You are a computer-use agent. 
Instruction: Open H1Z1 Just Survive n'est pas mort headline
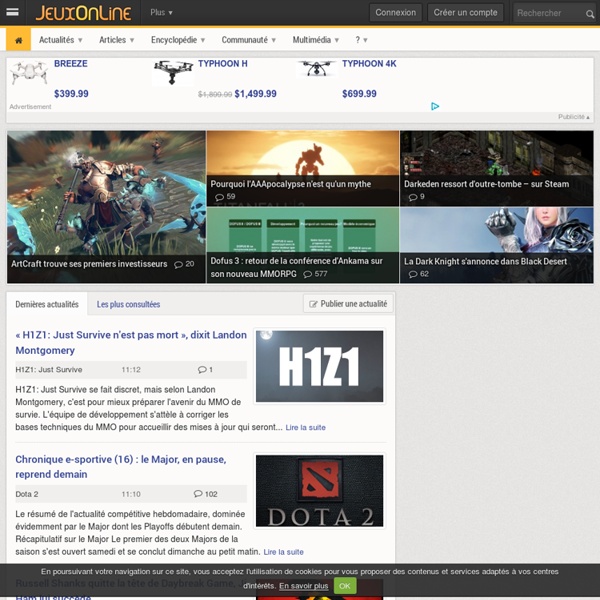click(x=131, y=342)
